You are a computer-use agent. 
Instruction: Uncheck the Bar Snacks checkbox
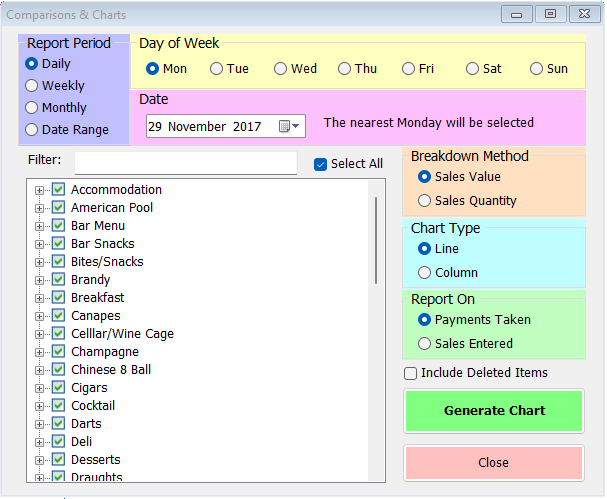coord(58,243)
